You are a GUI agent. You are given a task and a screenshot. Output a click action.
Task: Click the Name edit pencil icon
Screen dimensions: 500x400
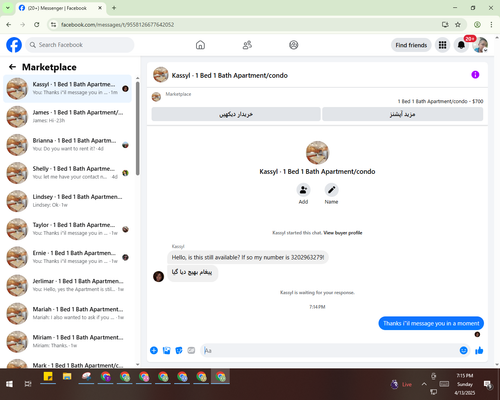[331, 190]
